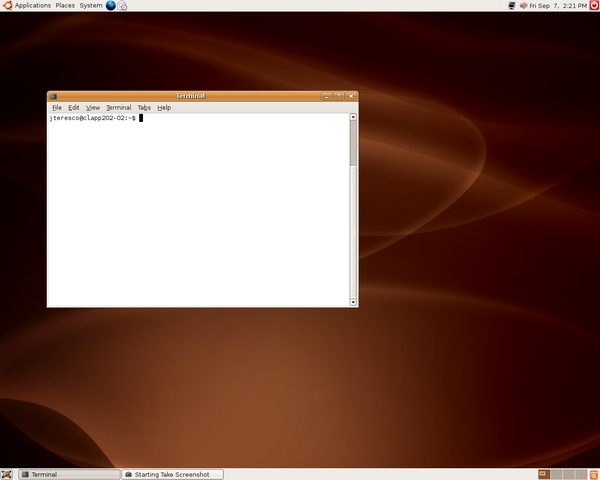
Task: Minimize the Terminal window
Action: 326,96
